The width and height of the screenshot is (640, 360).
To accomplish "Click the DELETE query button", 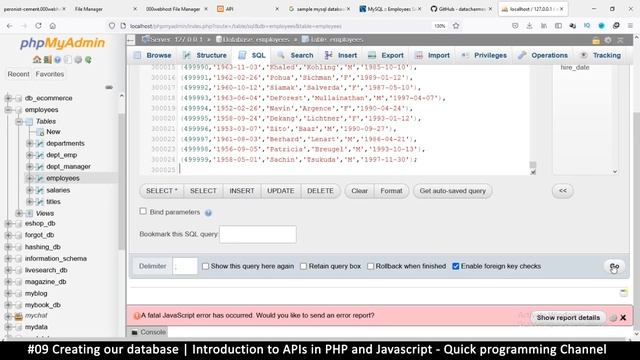I will pyautogui.click(x=320, y=191).
